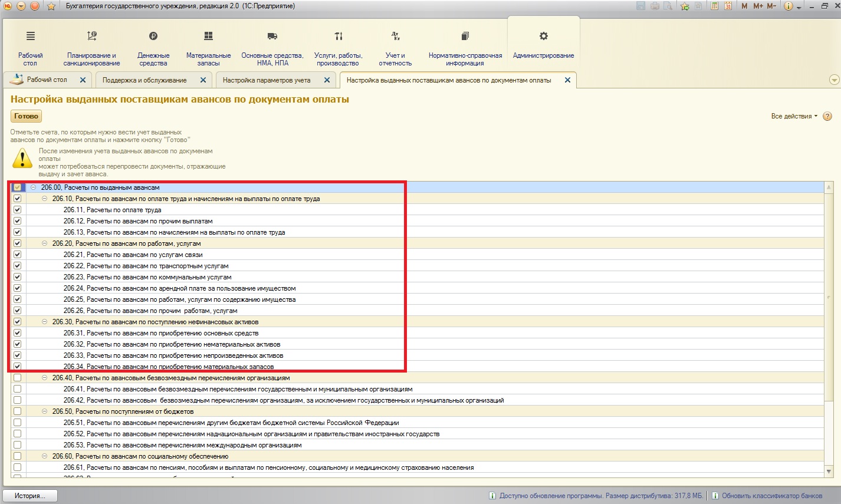Click the Print icon in the title bar
The width and height of the screenshot is (841, 504).
pyautogui.click(x=655, y=6)
